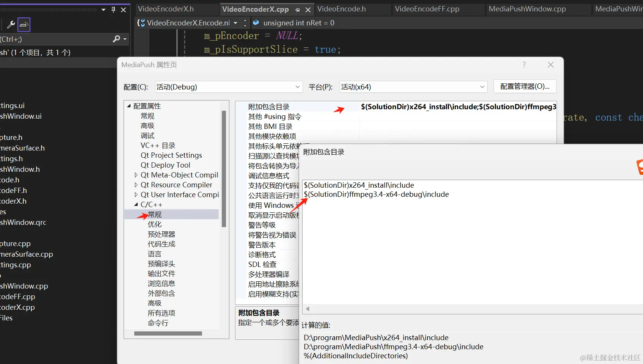643x364 pixels.
Task: Select 预处理器 under the C/C++ section
Action: (x=161, y=234)
